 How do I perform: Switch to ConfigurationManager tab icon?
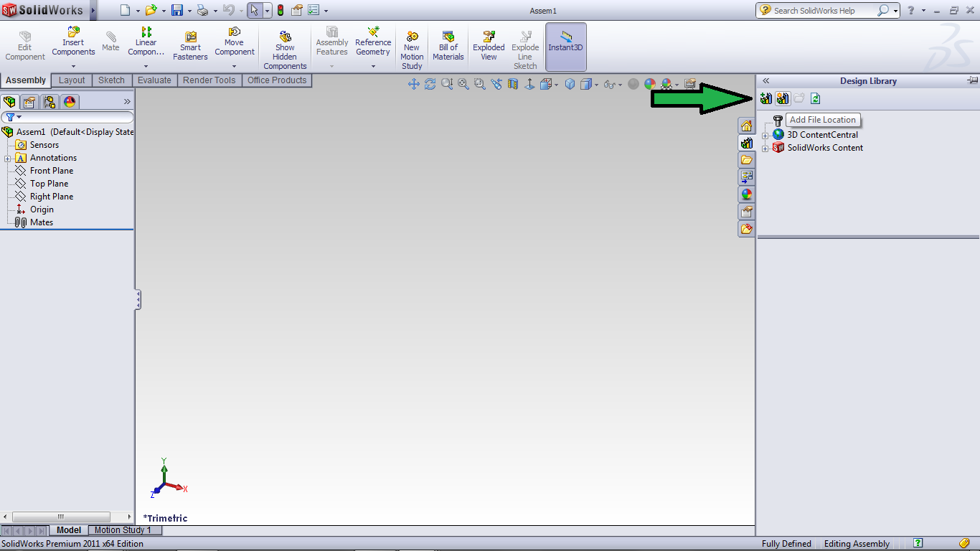pyautogui.click(x=50, y=102)
